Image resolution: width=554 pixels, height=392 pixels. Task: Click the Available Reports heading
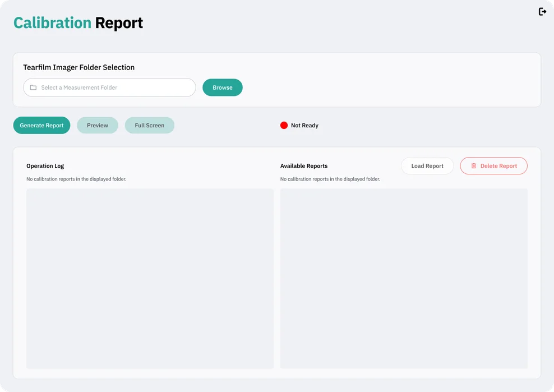pos(304,166)
